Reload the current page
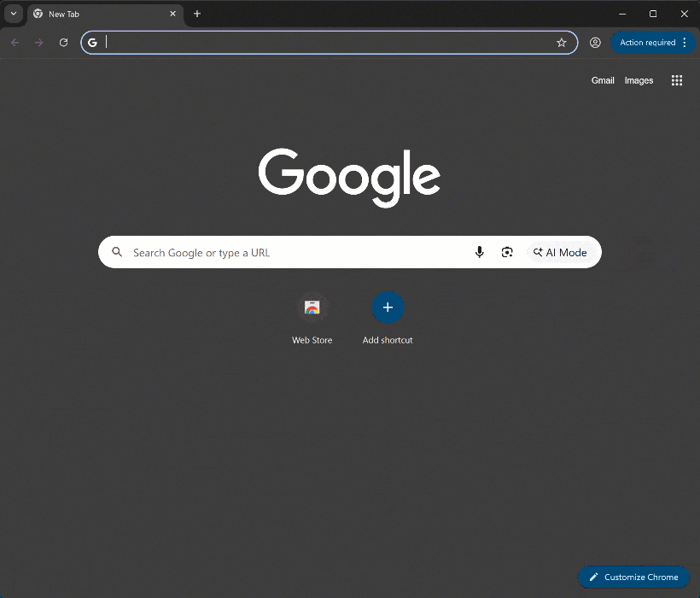Image resolution: width=700 pixels, height=598 pixels. click(63, 43)
